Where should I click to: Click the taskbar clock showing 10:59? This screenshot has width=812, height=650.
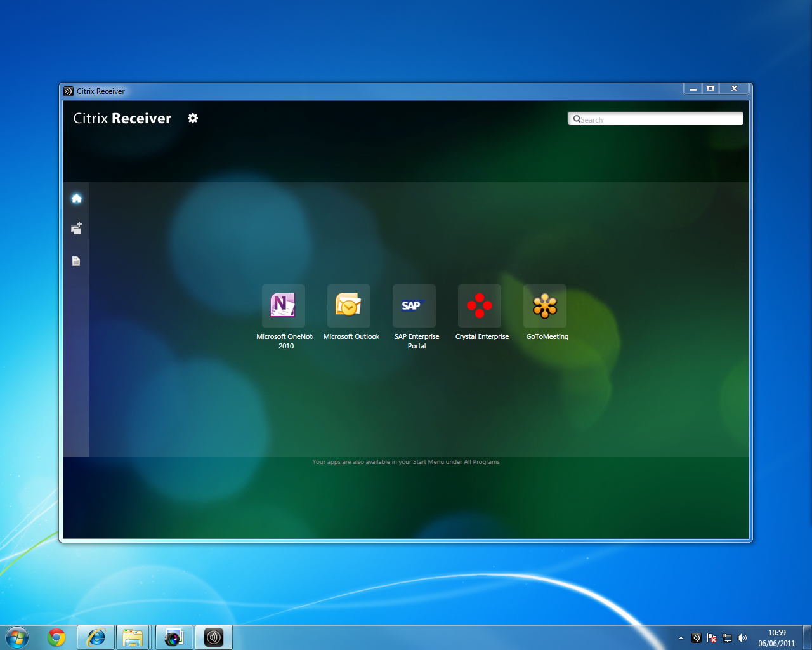coord(776,638)
